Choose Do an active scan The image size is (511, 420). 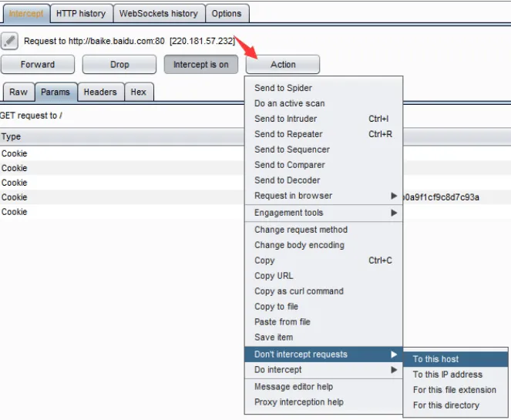324,103
